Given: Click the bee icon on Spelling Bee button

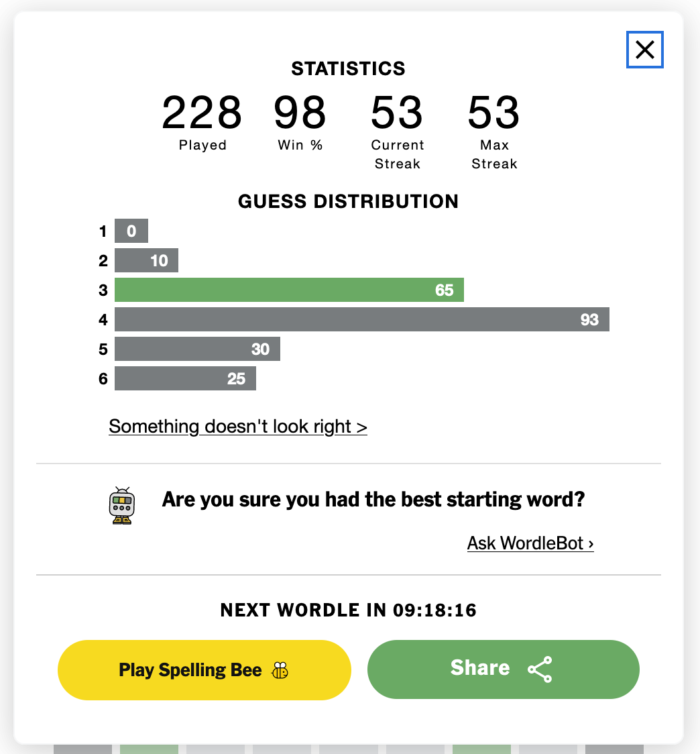Looking at the screenshot, I should point(280,670).
